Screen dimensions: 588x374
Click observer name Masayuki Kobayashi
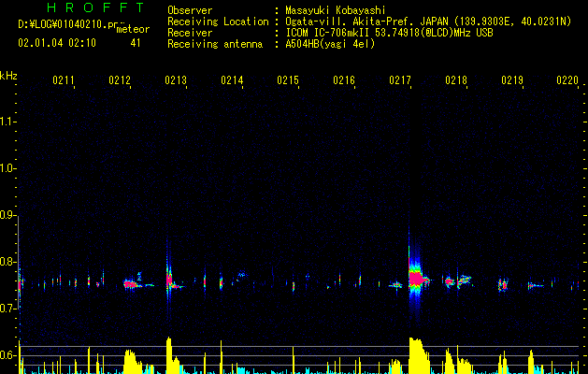[336, 10]
